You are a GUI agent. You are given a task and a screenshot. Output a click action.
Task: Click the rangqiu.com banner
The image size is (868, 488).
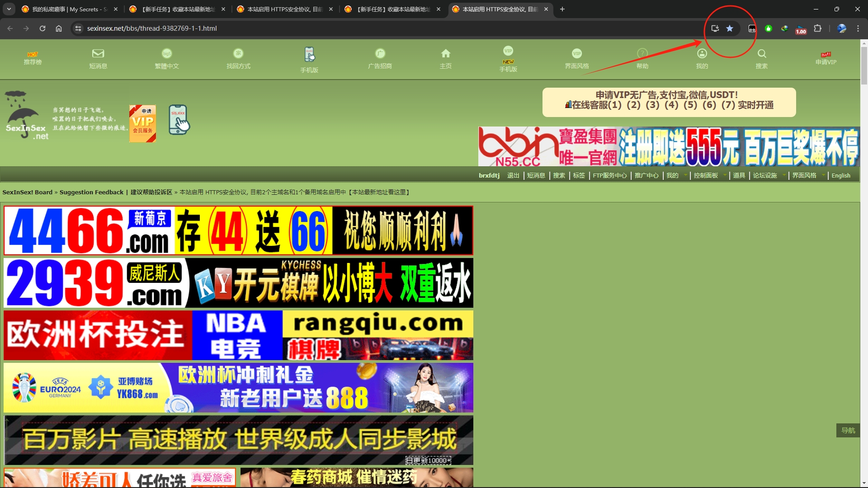(238, 335)
